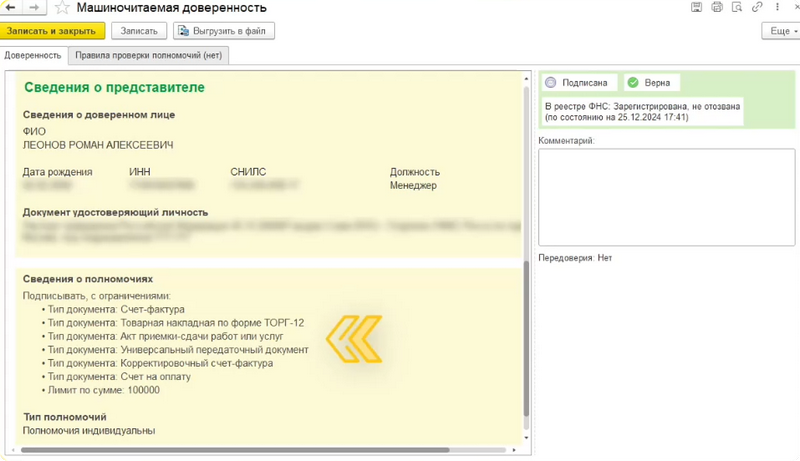Viewport: 800px width, 461px height.
Task: Click the vertical scrollbar of document panel
Action: click(527, 340)
